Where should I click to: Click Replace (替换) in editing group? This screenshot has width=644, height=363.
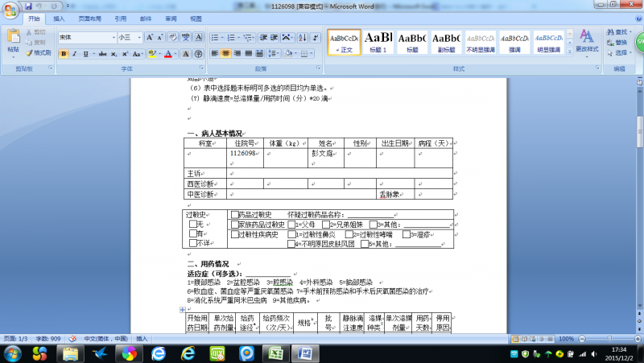click(x=617, y=43)
